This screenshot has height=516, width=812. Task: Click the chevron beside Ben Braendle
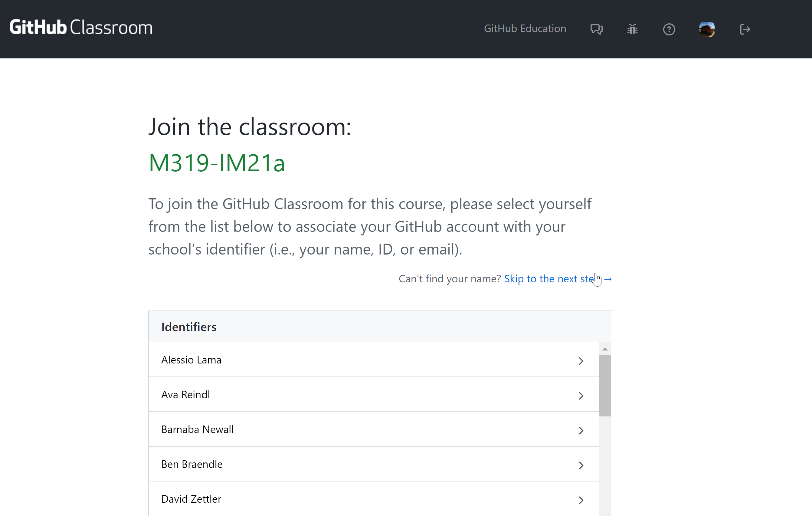[581, 465]
